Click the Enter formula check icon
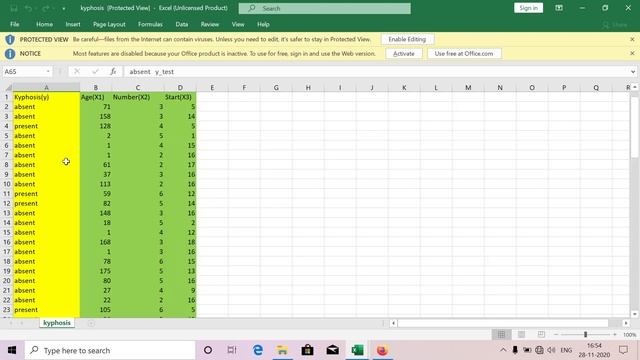 95,71
